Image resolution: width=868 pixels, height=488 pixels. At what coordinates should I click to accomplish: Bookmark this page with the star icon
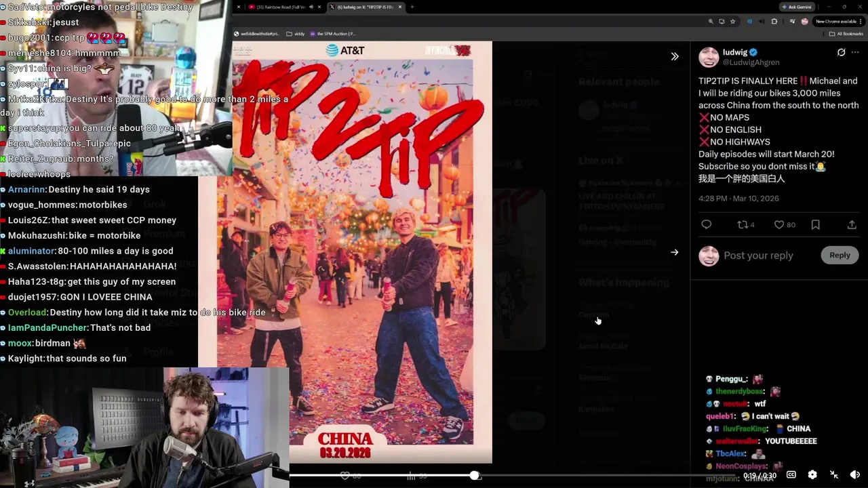[x=732, y=21]
